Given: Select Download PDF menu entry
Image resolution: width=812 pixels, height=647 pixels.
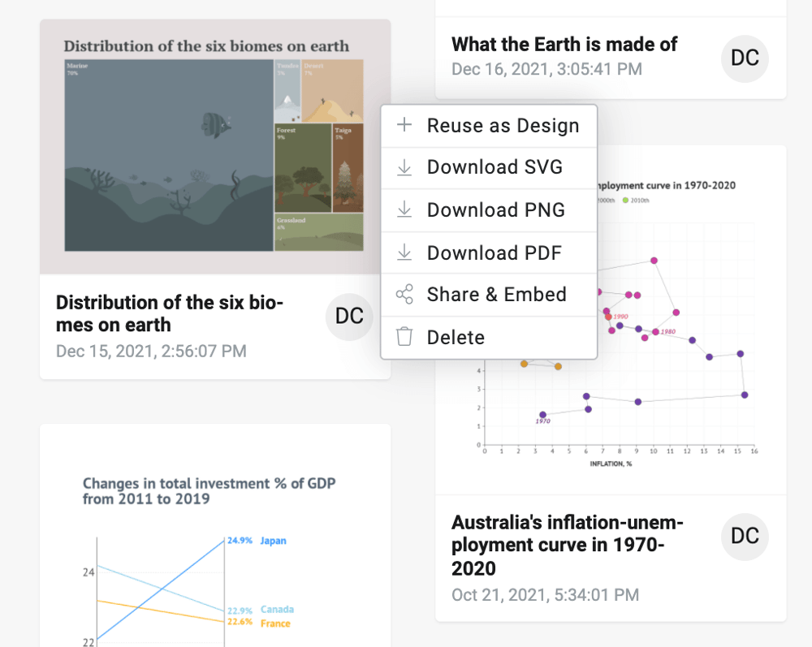Looking at the screenshot, I should point(489,252).
